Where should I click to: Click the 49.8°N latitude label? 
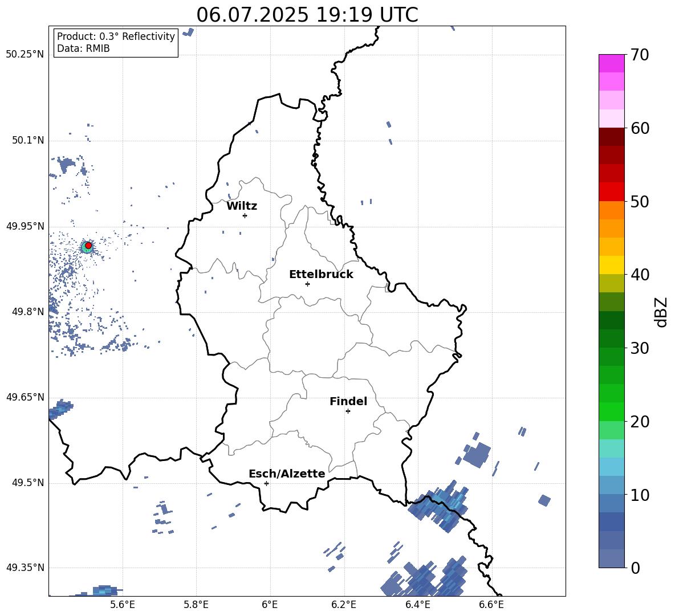[27, 312]
